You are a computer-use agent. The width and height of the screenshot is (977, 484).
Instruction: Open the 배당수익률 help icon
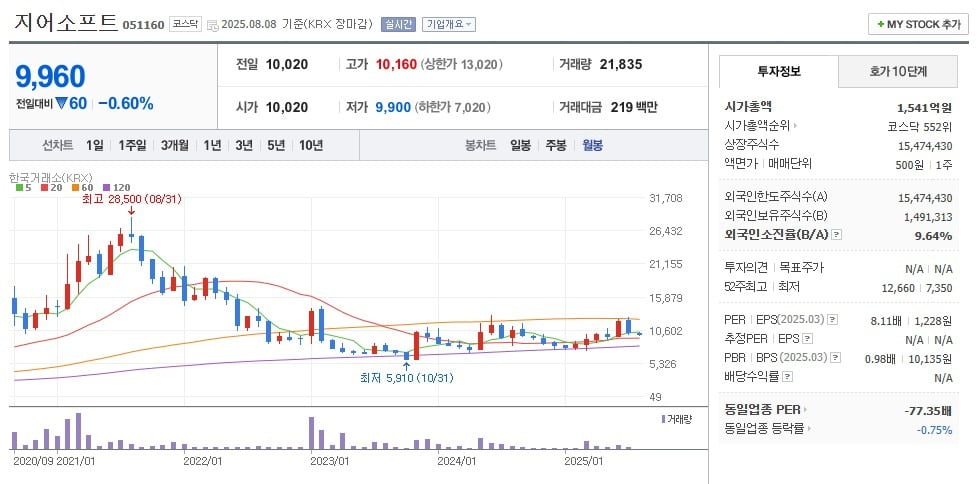click(x=788, y=377)
